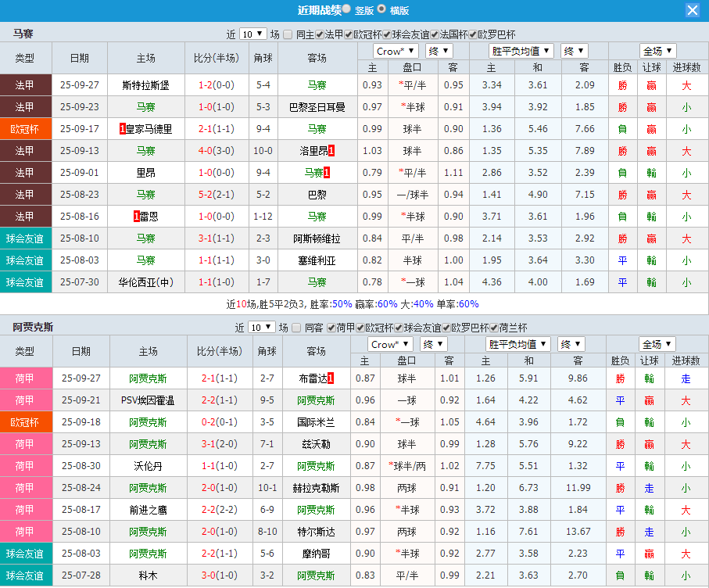
Task: Close the 近期战绩 panel with the X
Action: (694, 10)
